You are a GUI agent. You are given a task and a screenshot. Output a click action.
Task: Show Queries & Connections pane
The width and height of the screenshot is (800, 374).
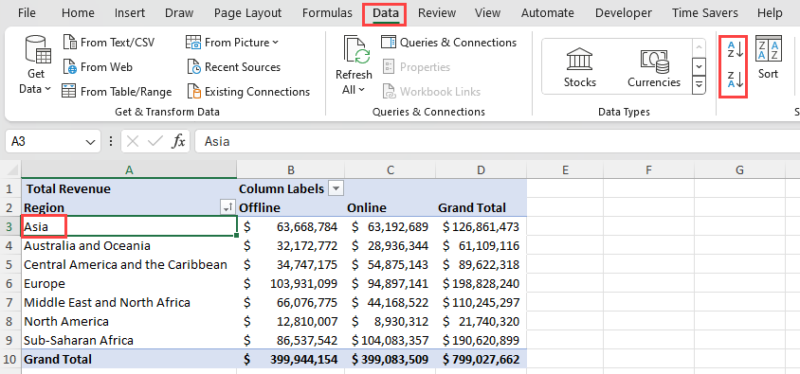(449, 42)
